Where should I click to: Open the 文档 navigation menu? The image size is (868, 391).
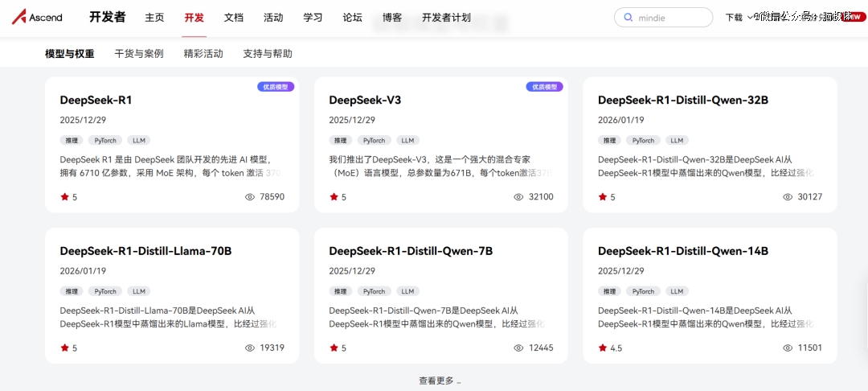tap(233, 18)
